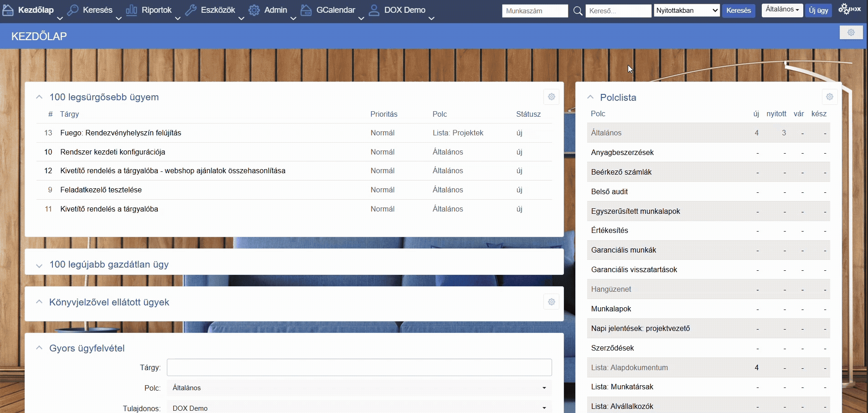Expand the 100 legújabb gazdátlan ügy panel
The image size is (868, 413).
[39, 265]
